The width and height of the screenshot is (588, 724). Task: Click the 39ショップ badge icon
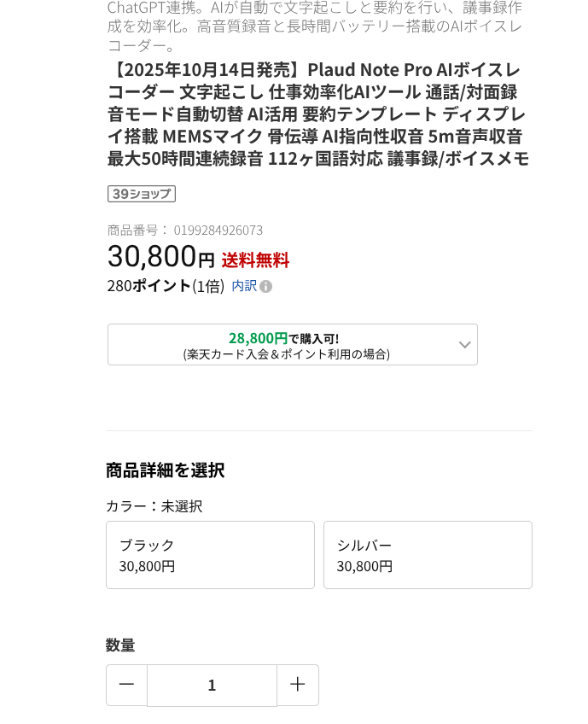click(x=142, y=194)
